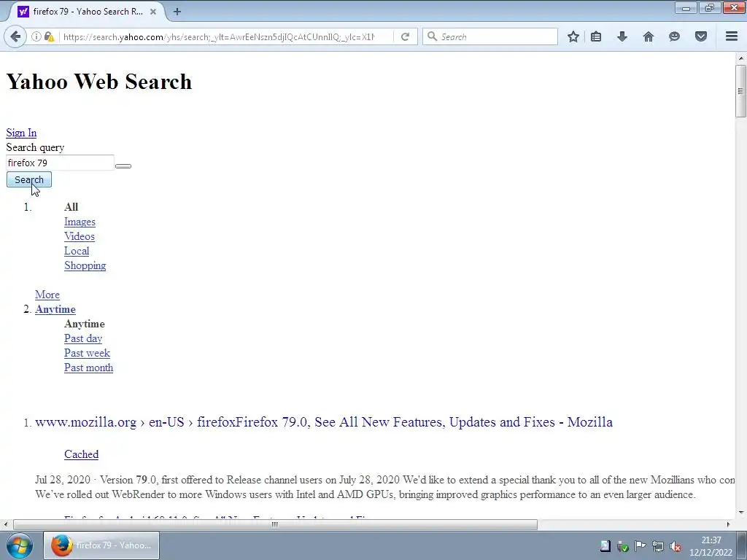Open the Images results link
Screen dimensions: 747x560
click(80, 222)
